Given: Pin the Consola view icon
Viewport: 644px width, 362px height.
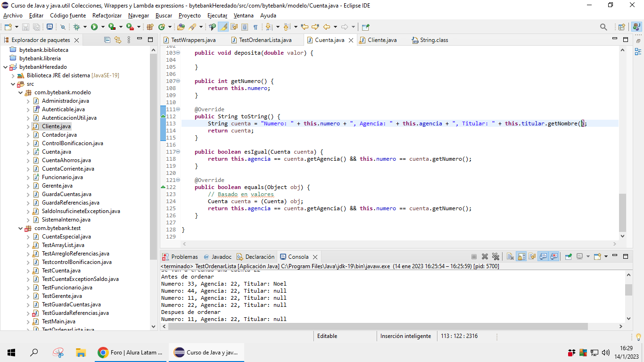Looking at the screenshot, I should click(x=569, y=257).
